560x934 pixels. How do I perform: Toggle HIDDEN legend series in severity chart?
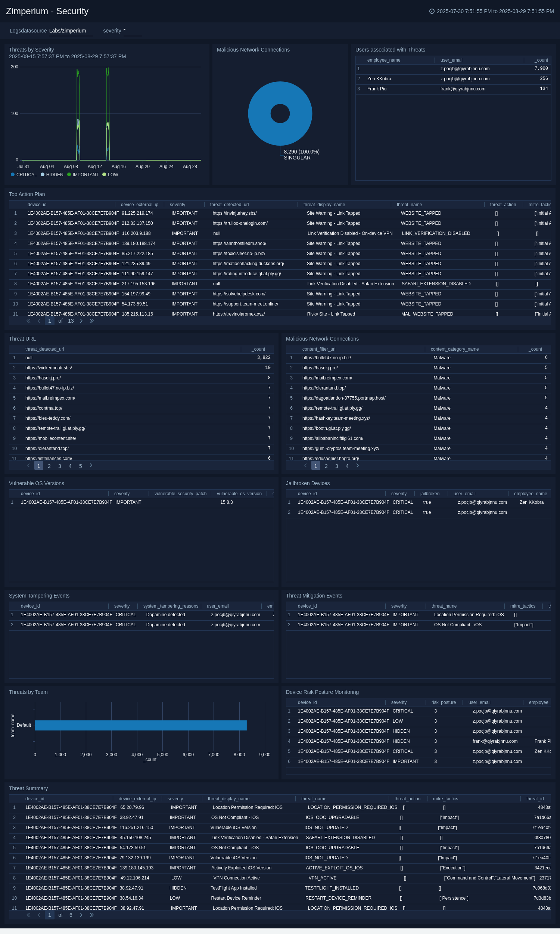pos(52,175)
